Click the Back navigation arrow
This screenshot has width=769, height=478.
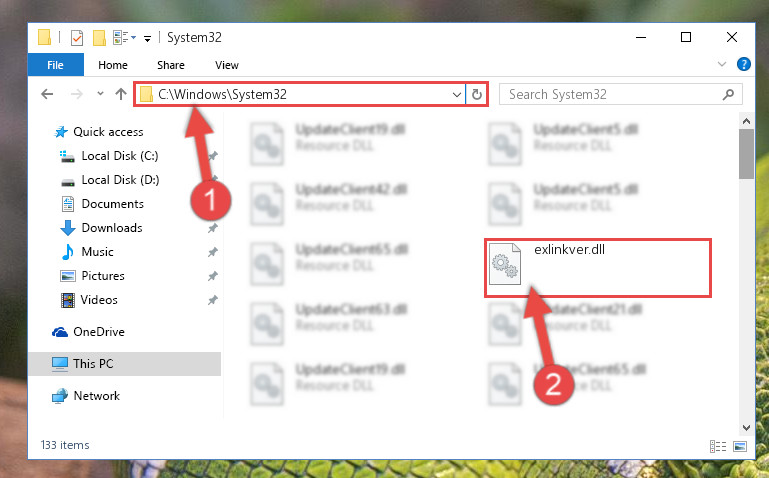(x=47, y=94)
